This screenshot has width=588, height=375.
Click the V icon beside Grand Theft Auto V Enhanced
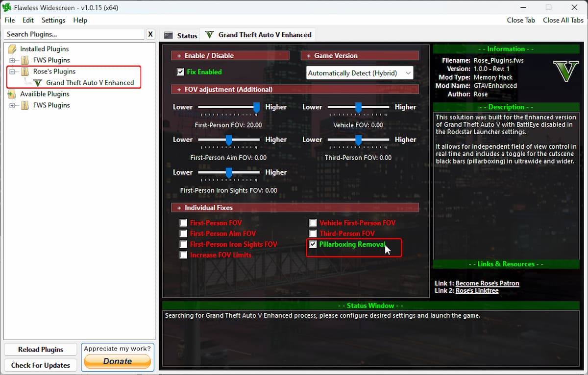coord(39,83)
